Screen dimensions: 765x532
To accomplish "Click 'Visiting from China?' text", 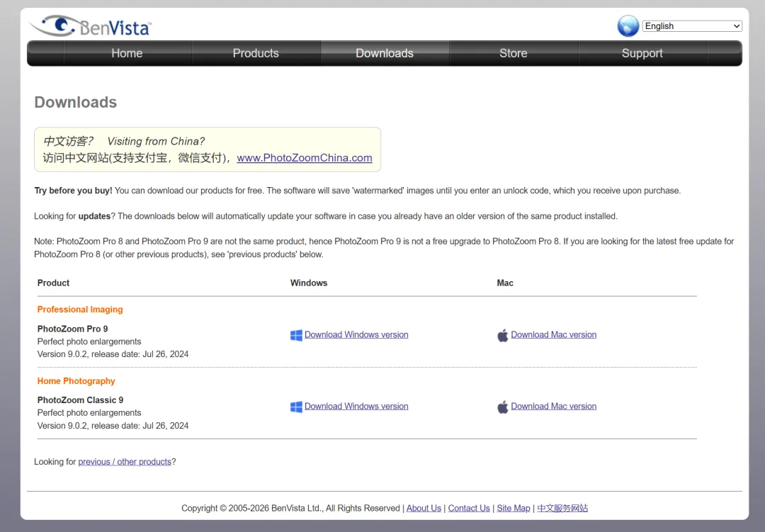I will click(156, 141).
